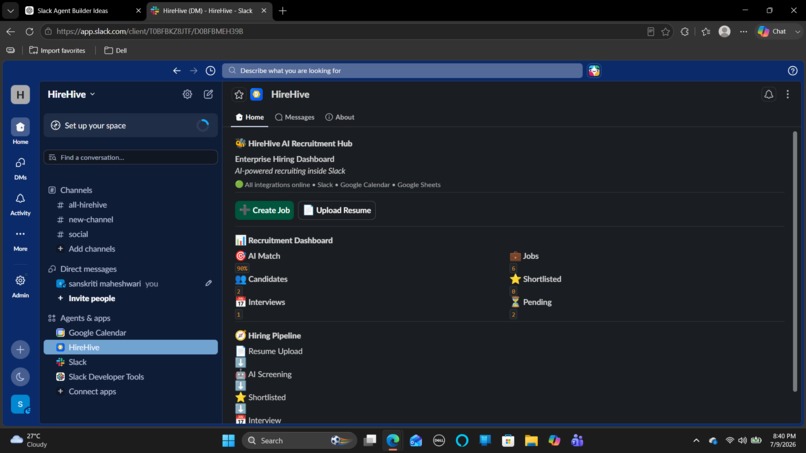Click the Upload Resume button
Viewport: 806px width, 453px height.
click(x=337, y=210)
